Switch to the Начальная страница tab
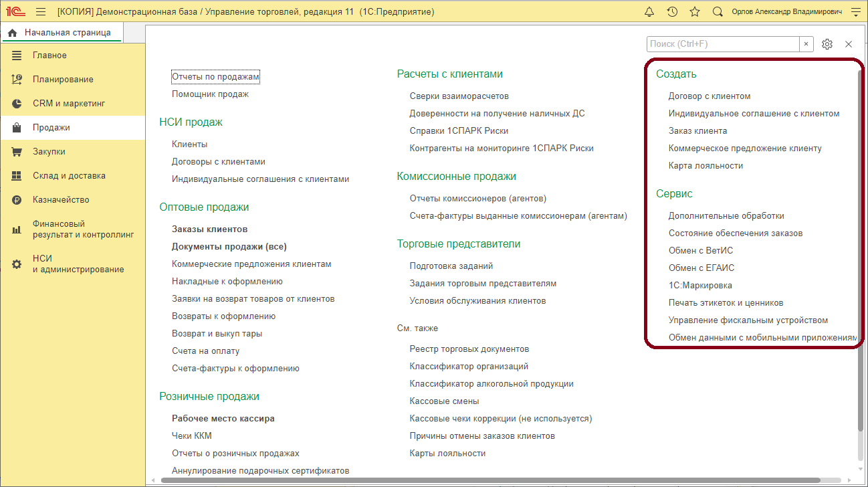 62,31
